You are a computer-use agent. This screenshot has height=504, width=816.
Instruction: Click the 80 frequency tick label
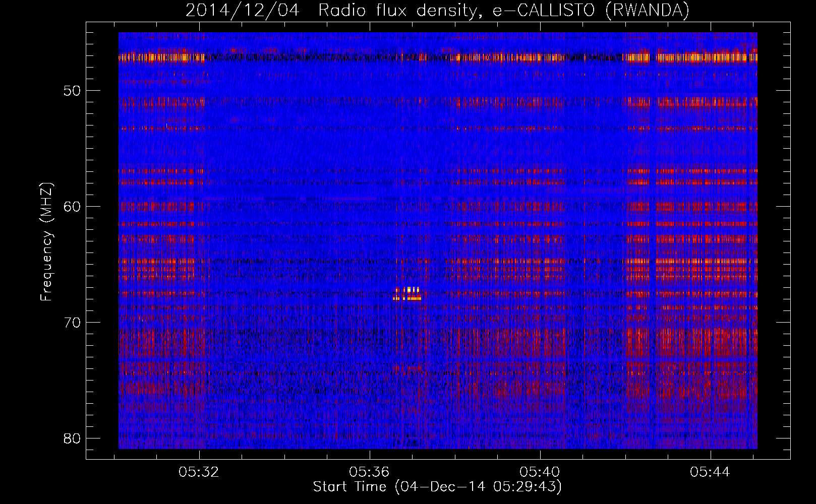pyautogui.click(x=72, y=438)
